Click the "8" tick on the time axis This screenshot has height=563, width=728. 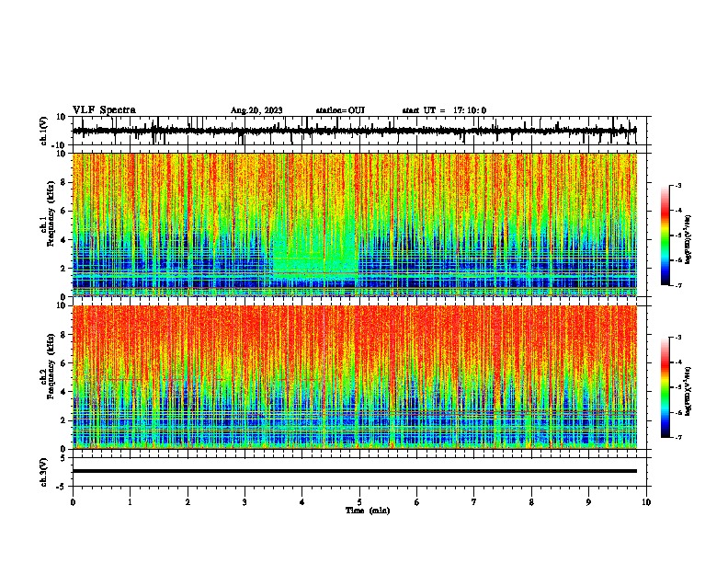coord(531,502)
